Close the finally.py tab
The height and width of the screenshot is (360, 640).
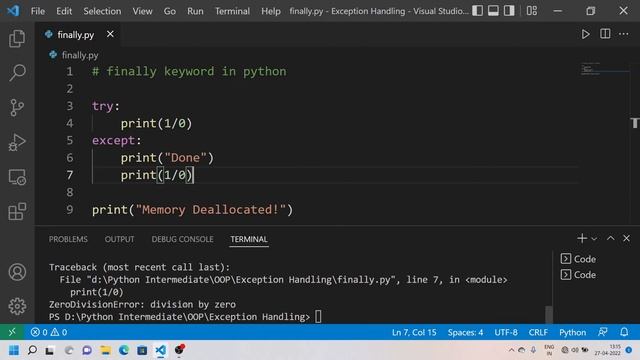pyautogui.click(x=110, y=34)
